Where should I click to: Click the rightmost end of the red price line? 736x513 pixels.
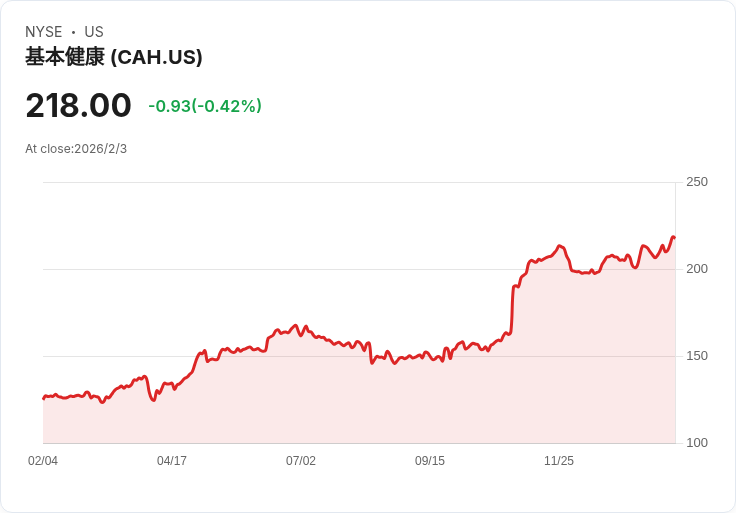point(674,238)
